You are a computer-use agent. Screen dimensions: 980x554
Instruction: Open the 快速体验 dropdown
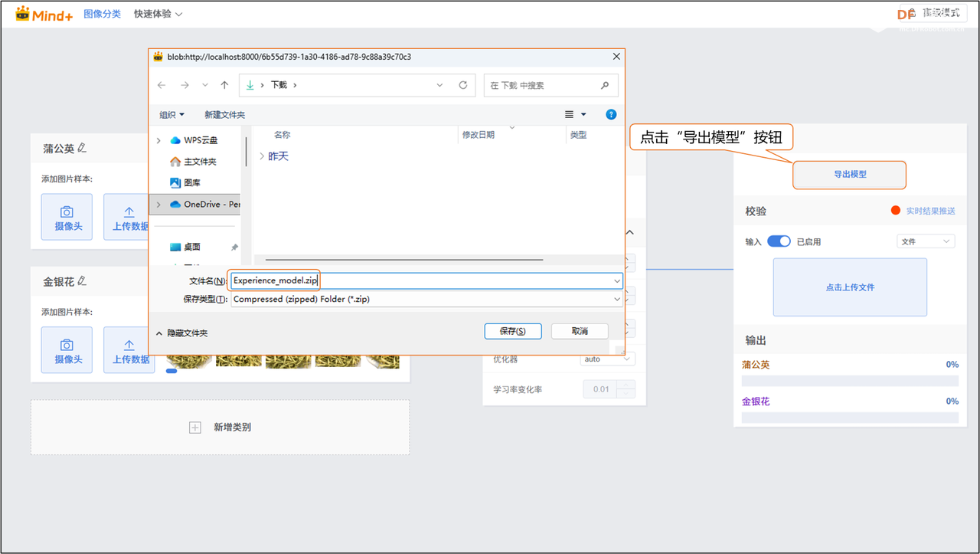point(158,13)
